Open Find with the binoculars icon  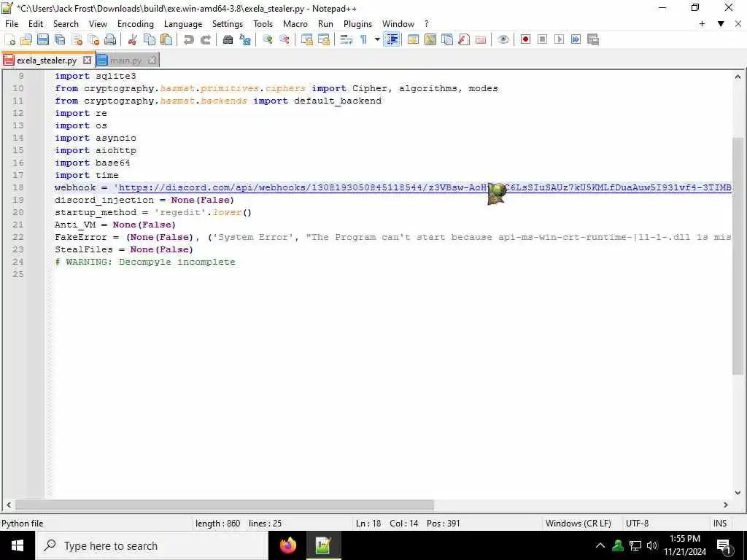pos(228,39)
